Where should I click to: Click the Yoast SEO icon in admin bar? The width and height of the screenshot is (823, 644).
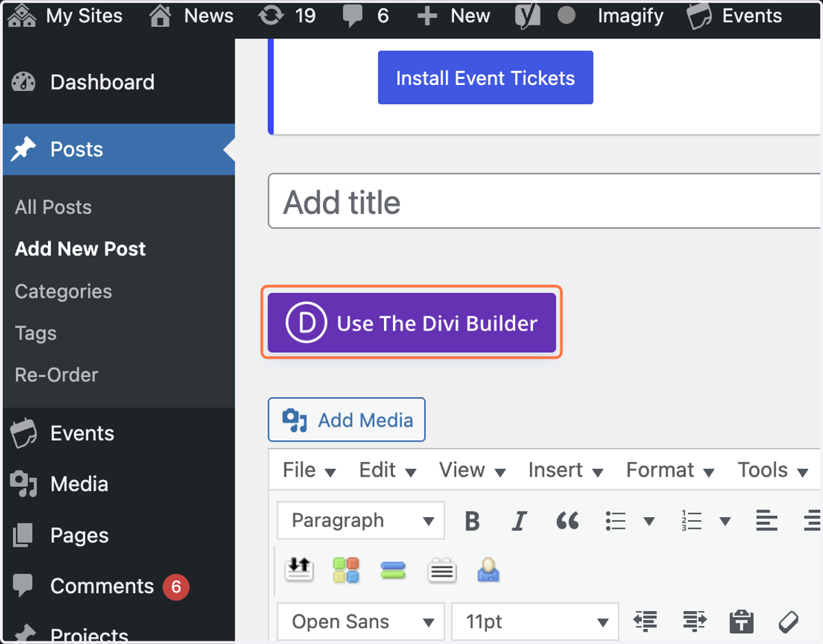(527, 16)
